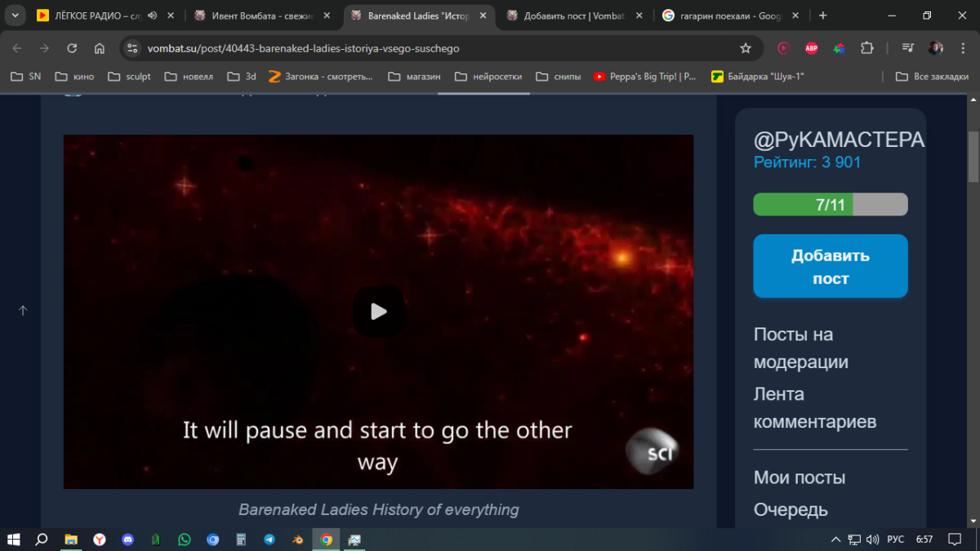Open the Chrome profile avatar
This screenshot has width=980, height=551.
click(x=936, y=48)
